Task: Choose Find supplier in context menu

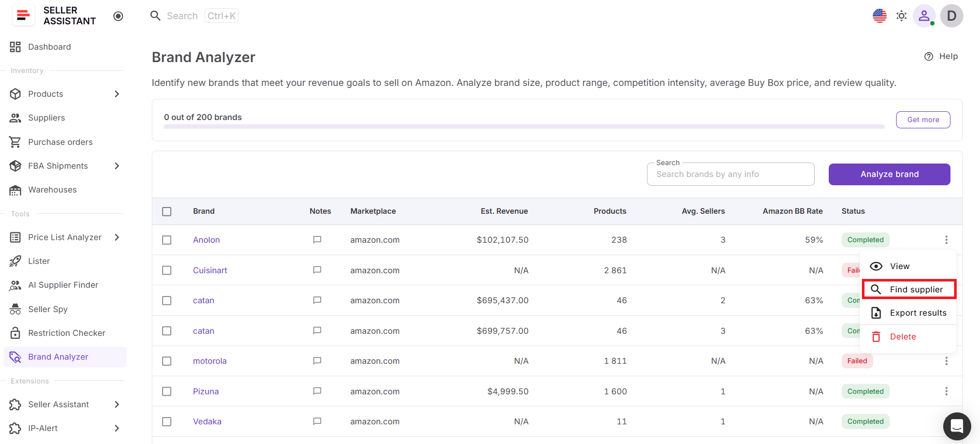Action: (x=909, y=289)
